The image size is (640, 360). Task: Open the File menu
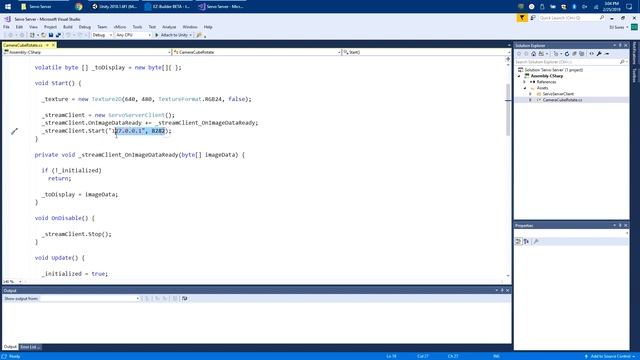[6, 27]
